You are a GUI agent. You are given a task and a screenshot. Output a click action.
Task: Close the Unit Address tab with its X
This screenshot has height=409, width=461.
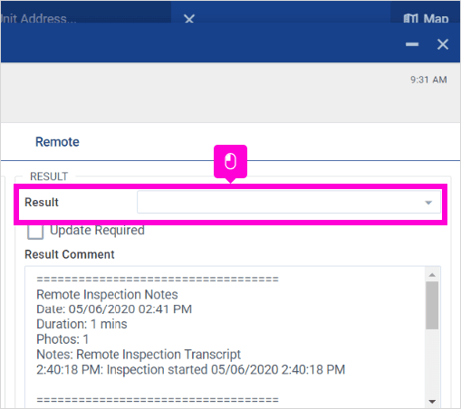pos(189,19)
